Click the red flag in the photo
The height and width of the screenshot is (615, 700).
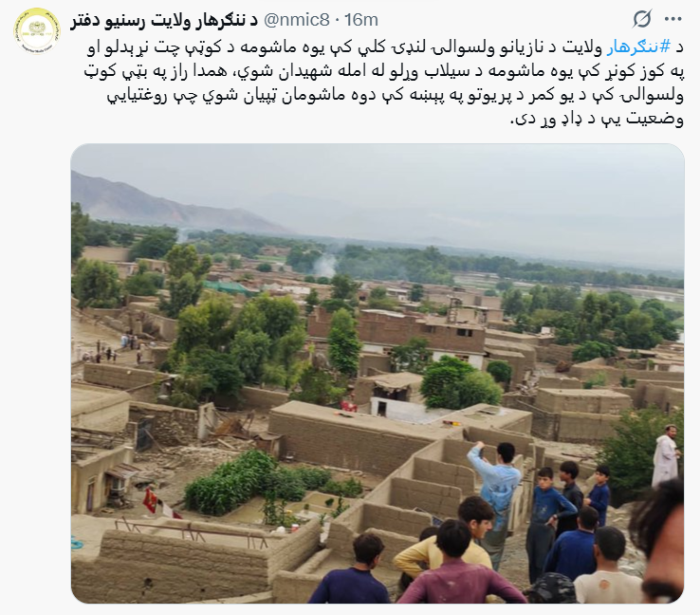click(151, 501)
